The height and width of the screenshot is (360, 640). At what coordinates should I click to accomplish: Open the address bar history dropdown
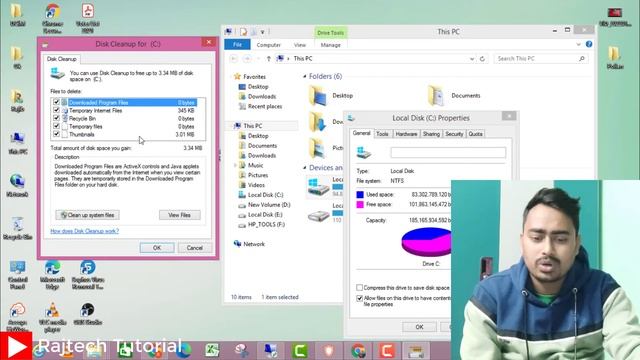pyautogui.click(x=472, y=59)
